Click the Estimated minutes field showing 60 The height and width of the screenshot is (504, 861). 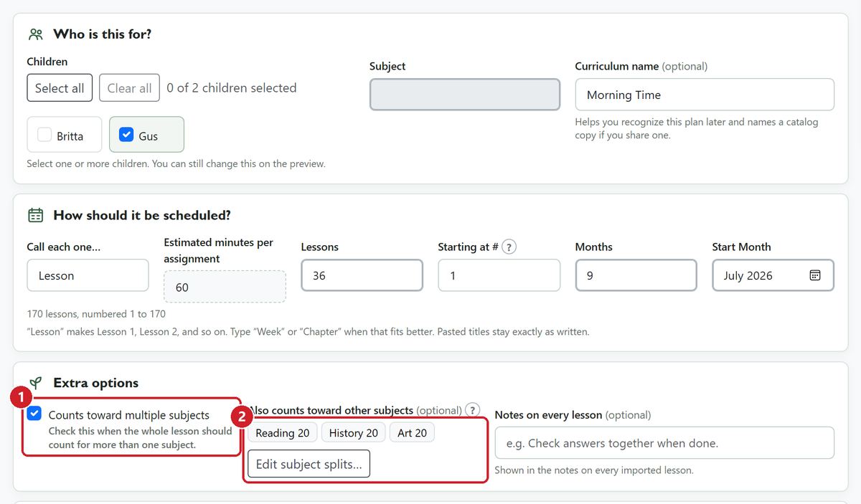click(x=225, y=287)
